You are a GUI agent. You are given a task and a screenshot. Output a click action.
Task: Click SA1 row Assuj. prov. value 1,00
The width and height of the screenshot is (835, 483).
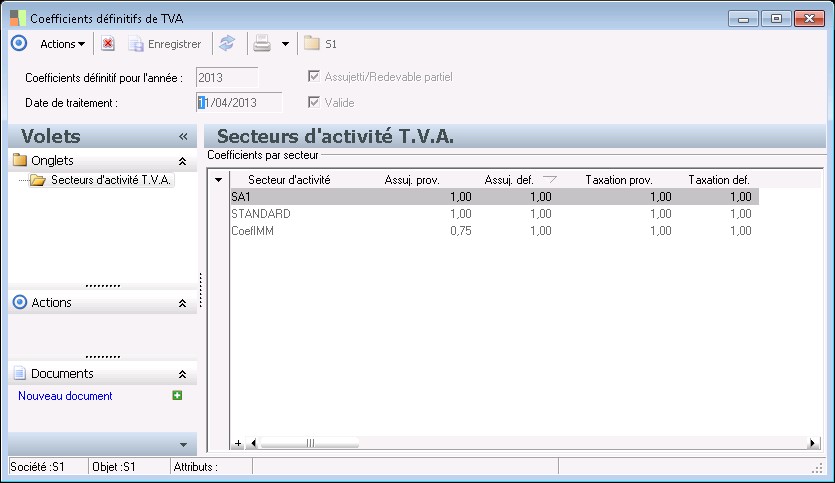(x=461, y=197)
